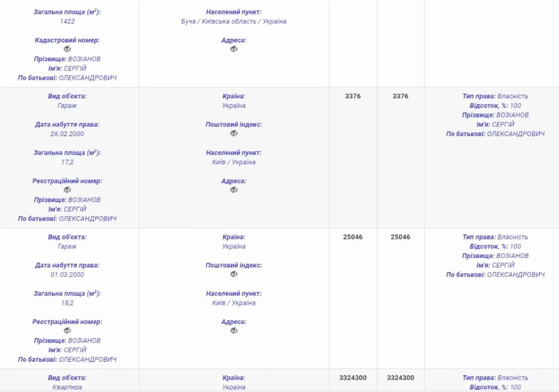Click the garage area value 17,2
This screenshot has width=559, height=392.
67,162
